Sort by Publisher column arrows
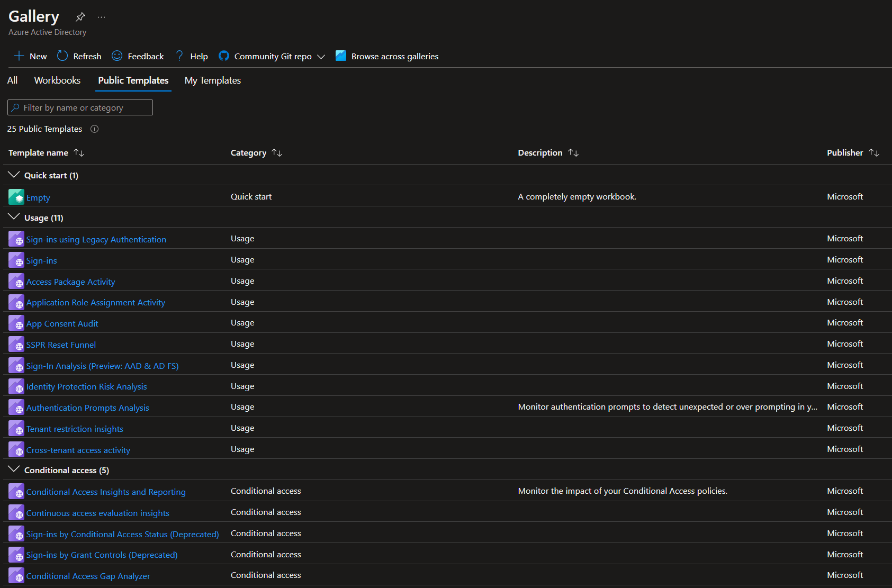The image size is (892, 588). (874, 153)
